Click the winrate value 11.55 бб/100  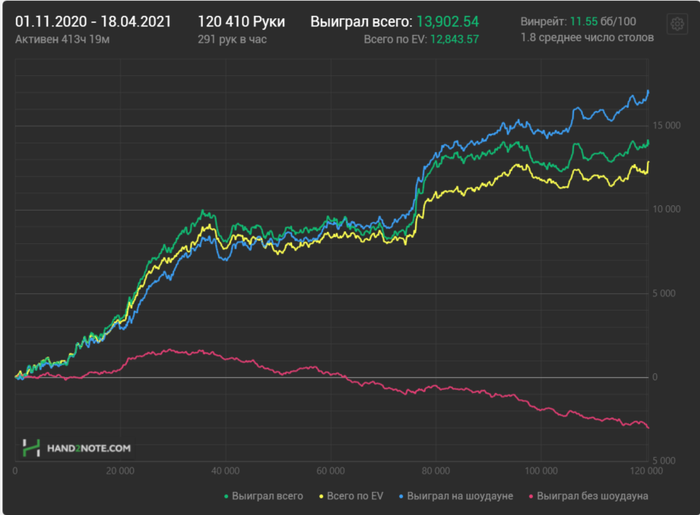click(x=603, y=21)
